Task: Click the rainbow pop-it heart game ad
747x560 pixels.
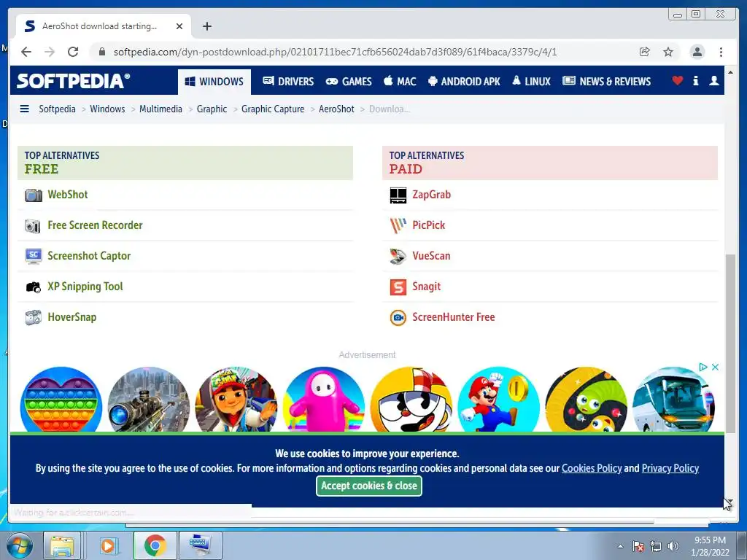Action: 61,399
